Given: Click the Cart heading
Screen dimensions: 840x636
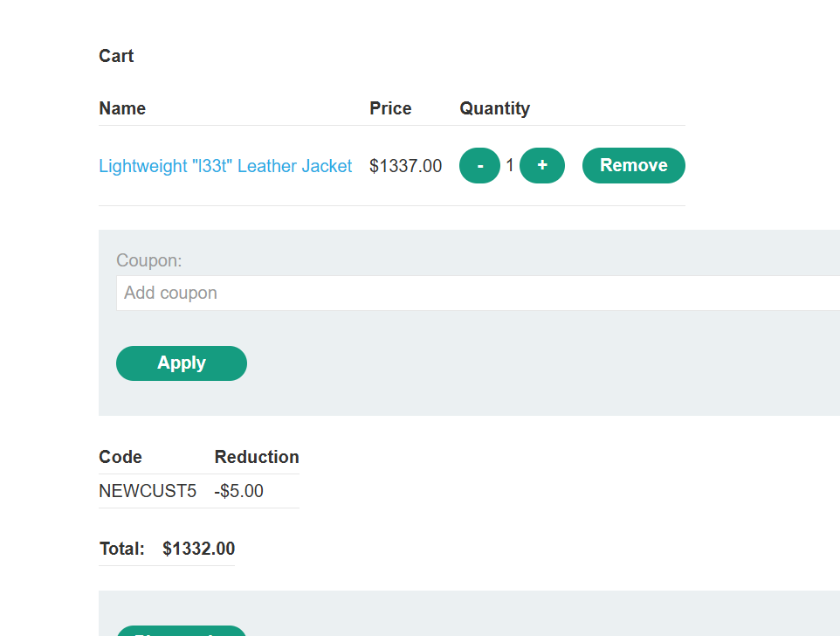Looking at the screenshot, I should coord(116,56).
